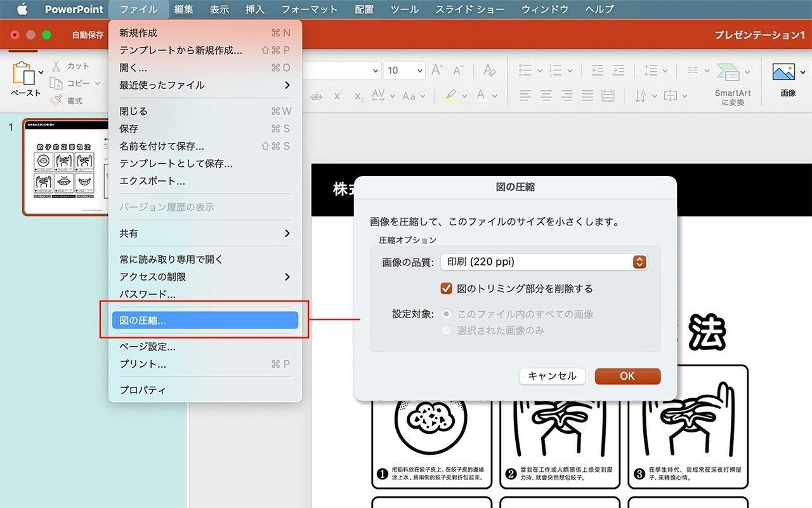Choose Print from the File menu
This screenshot has width=812, height=508.
(x=205, y=364)
